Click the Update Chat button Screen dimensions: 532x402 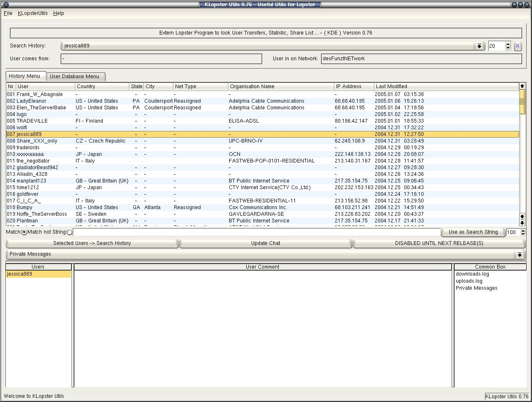265,243
